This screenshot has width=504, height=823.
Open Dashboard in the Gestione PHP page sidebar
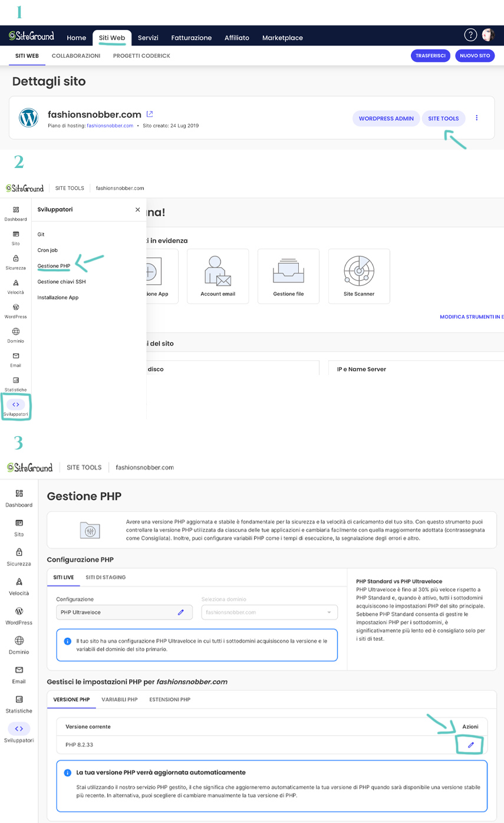pyautogui.click(x=19, y=498)
